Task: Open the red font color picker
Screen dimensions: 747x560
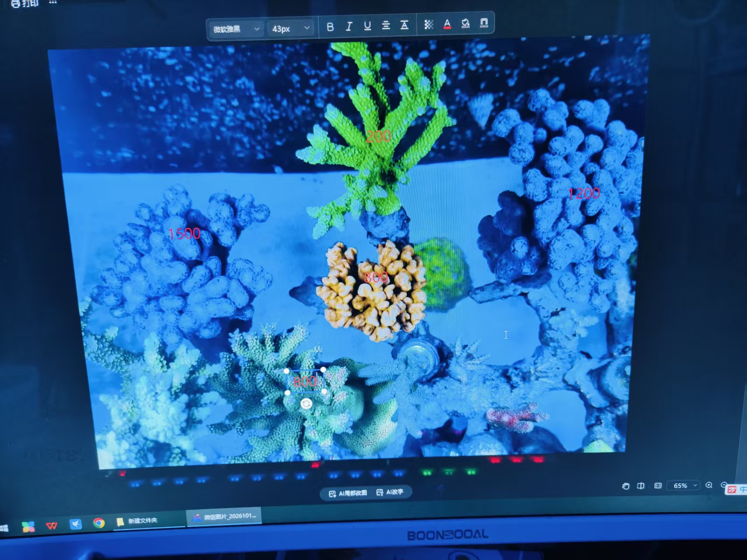Action: (447, 24)
